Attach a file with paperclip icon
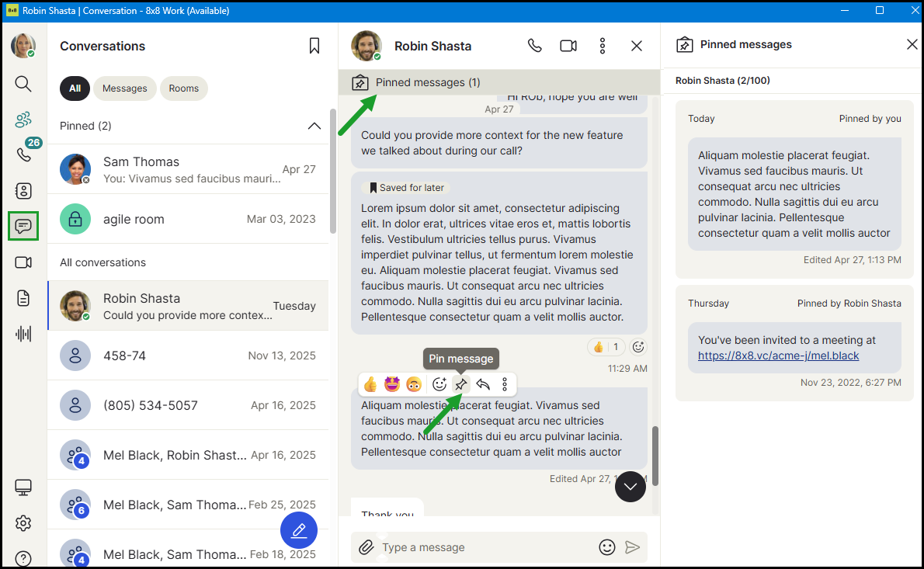Viewport: 924px width, 569px height. coord(366,547)
